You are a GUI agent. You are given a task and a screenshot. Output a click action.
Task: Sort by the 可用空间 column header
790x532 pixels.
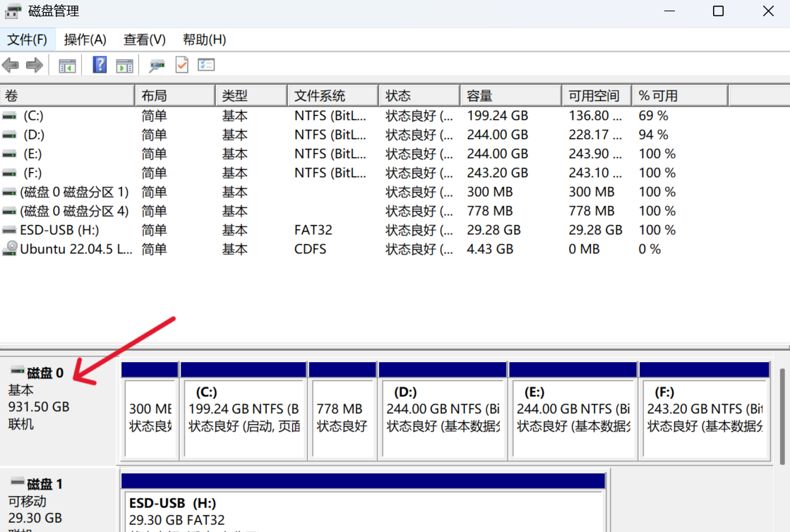pyautogui.click(x=597, y=96)
